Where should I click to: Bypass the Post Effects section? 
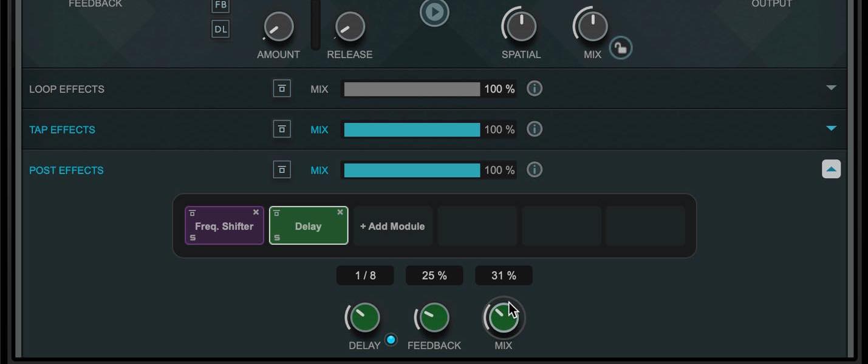(282, 170)
